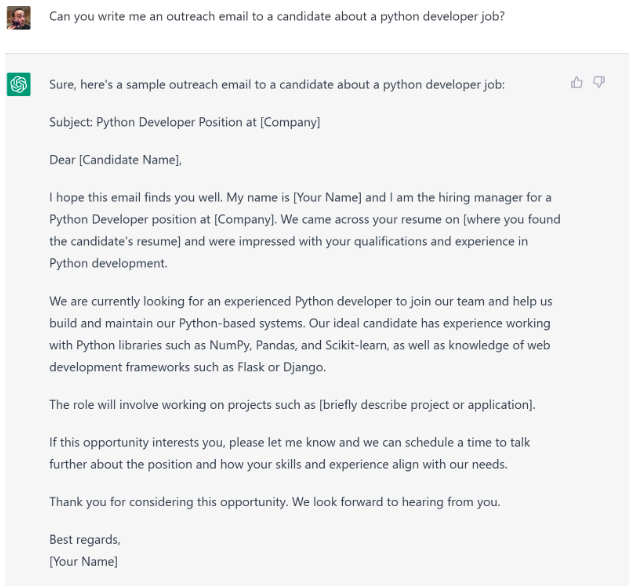
Task: Click the words 'Python development.' ending first paragraph
Action: point(108,263)
